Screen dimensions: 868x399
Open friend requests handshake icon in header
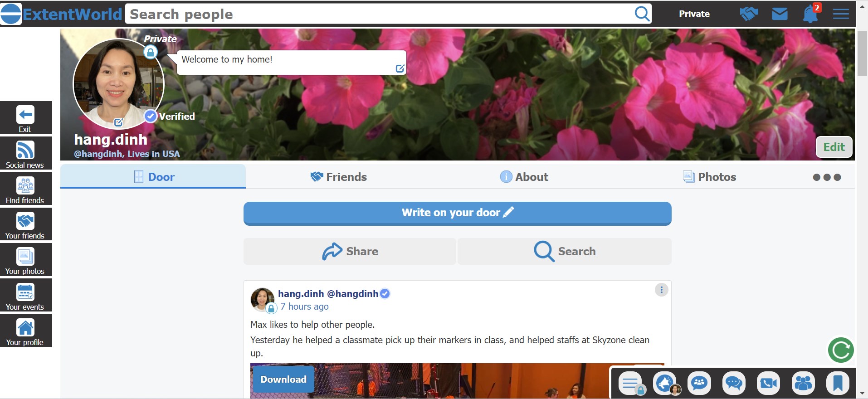tap(749, 14)
